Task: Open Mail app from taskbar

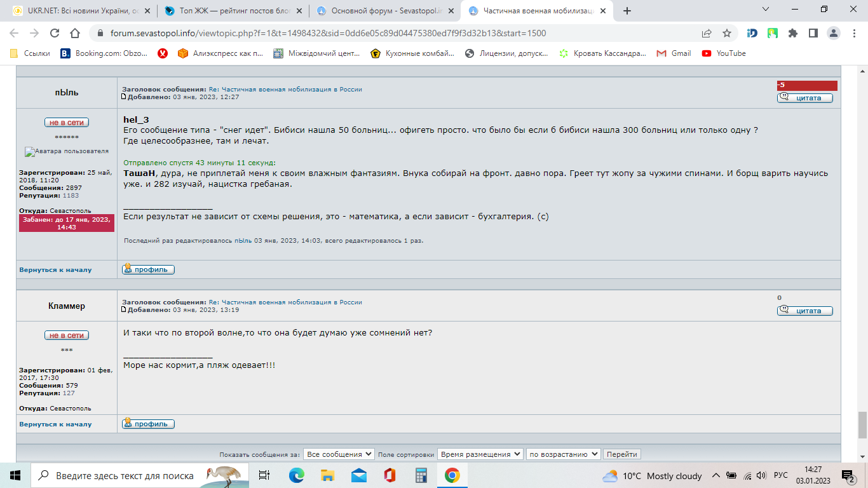Action: pyautogui.click(x=359, y=475)
